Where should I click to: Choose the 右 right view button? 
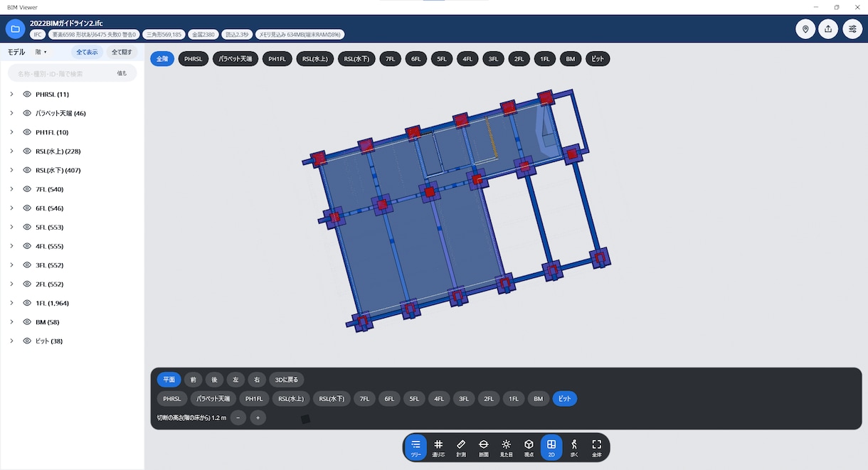pyautogui.click(x=257, y=380)
